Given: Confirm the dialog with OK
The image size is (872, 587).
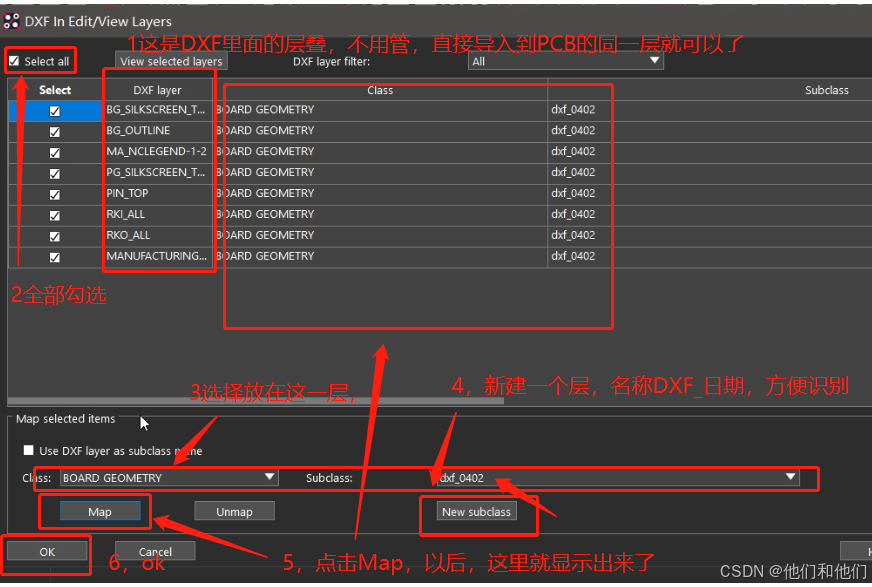Looking at the screenshot, I should pyautogui.click(x=46, y=550).
